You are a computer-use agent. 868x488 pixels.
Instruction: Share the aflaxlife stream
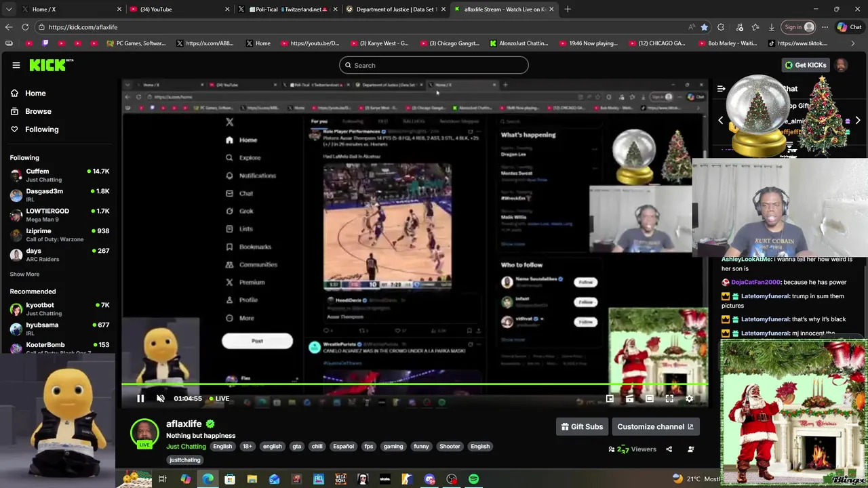coord(669,449)
